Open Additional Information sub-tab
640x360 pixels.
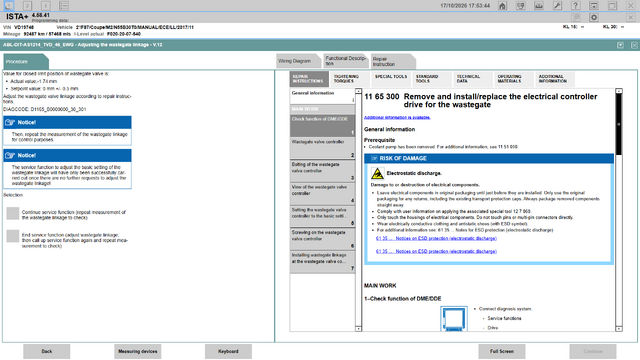point(555,79)
